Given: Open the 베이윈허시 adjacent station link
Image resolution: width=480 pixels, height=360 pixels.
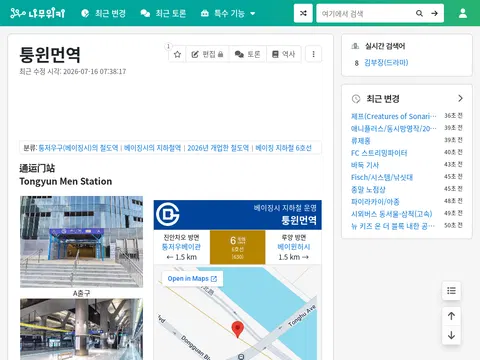Looking at the screenshot, I should [x=294, y=247].
